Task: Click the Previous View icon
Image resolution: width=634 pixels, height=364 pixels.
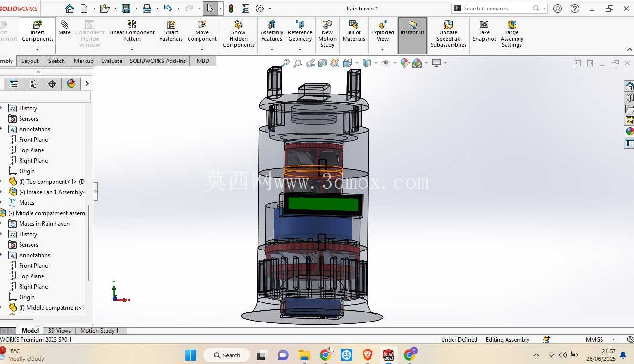Action: click(310, 63)
